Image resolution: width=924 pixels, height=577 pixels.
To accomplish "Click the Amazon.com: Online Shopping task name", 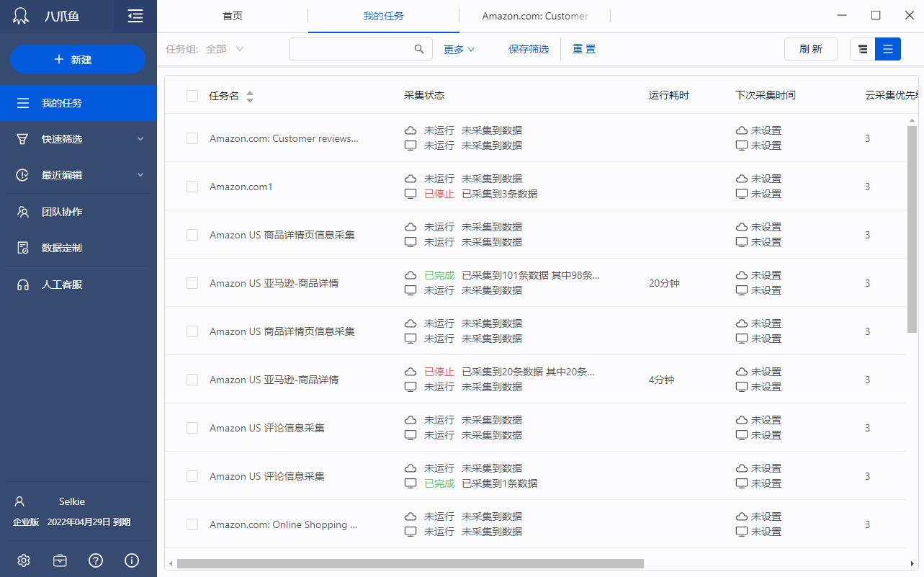I will click(284, 524).
